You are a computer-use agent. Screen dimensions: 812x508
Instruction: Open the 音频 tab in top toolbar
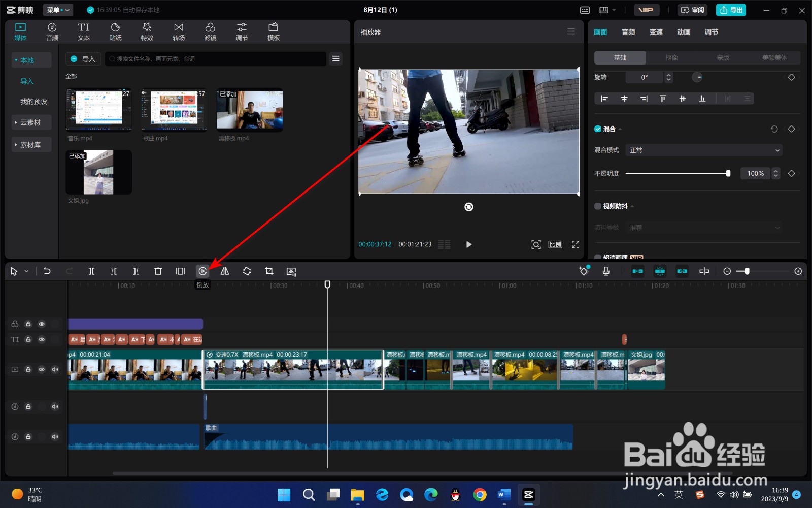[52, 31]
